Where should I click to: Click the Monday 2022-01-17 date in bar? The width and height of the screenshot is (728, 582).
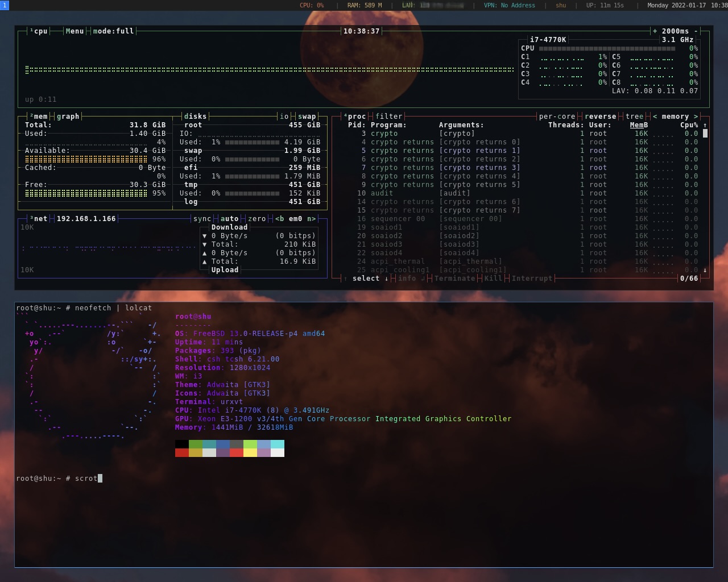[676, 5]
